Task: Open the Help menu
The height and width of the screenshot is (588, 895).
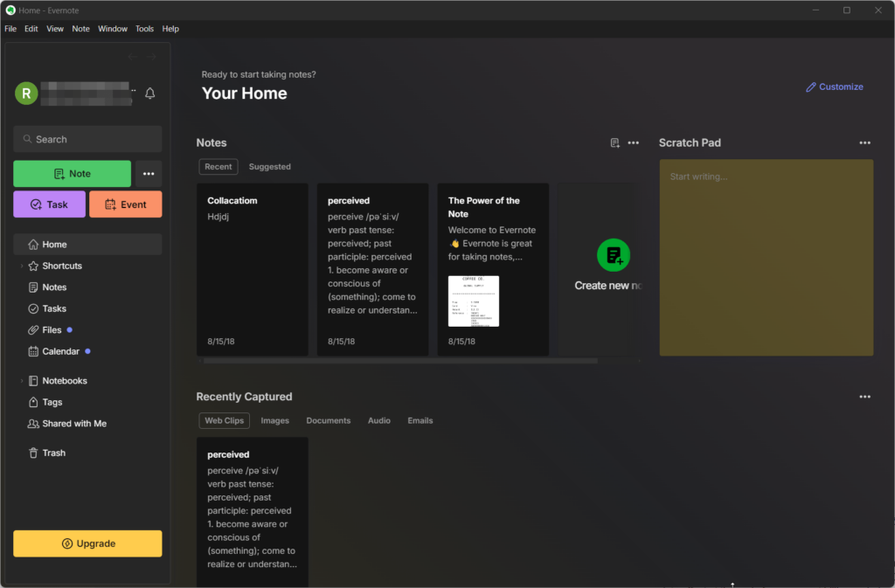Action: 170,29
